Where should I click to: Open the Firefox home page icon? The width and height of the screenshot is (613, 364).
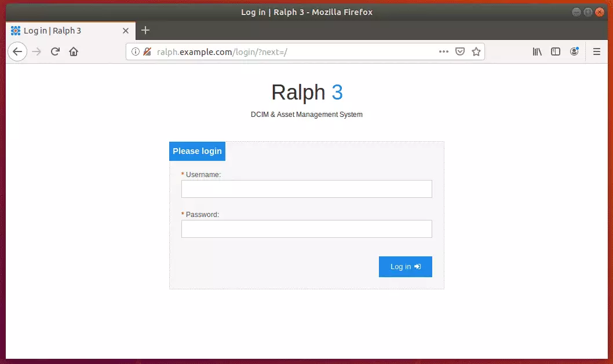coord(74,52)
